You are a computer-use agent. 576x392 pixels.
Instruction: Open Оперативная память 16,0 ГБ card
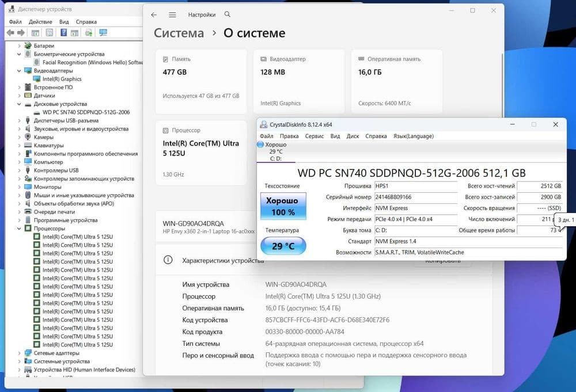397,82
